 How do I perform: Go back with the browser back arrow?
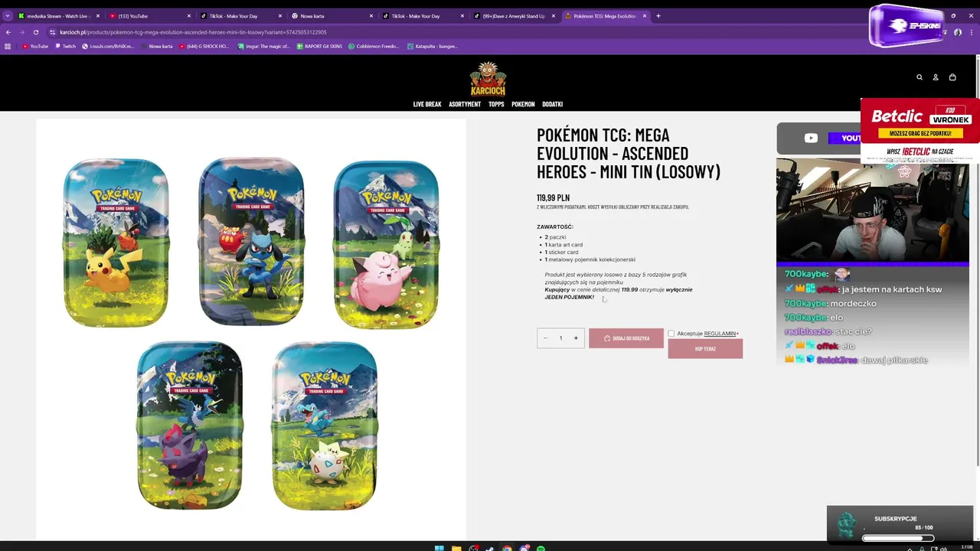pyautogui.click(x=8, y=32)
